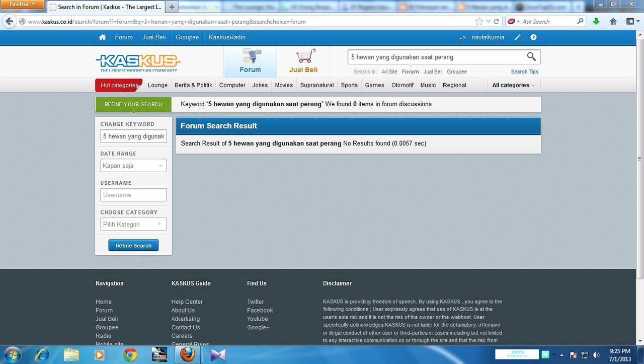The width and height of the screenshot is (644, 364).
Task: Open the Berita & Politik category
Action: (193, 85)
